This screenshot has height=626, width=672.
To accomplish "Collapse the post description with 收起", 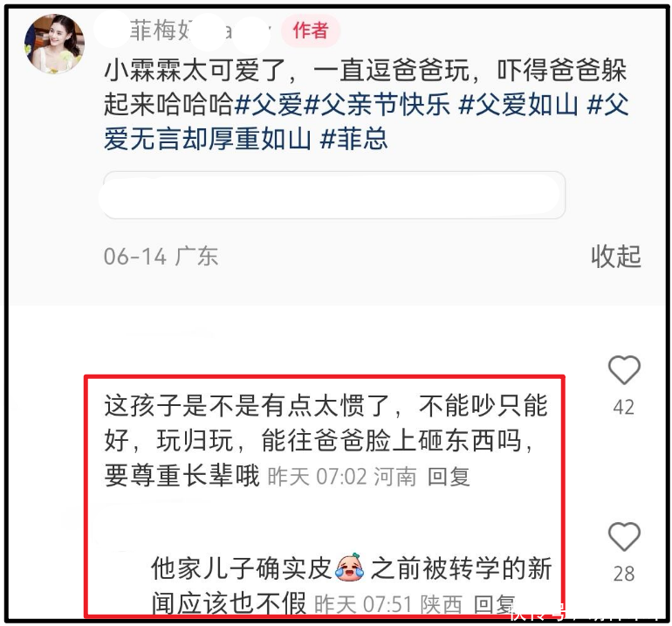I will click(616, 257).
